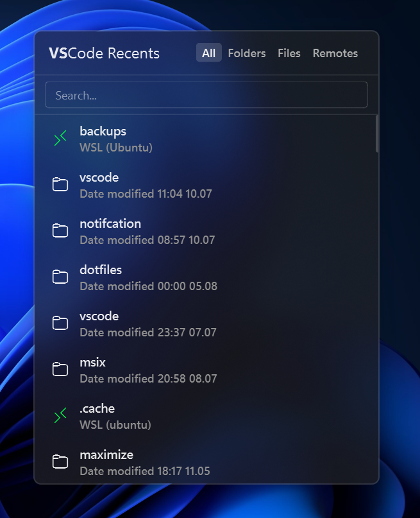Viewport: 420px width, 518px height.
Task: Click the remote icon beside backups
Action: pyautogui.click(x=60, y=138)
